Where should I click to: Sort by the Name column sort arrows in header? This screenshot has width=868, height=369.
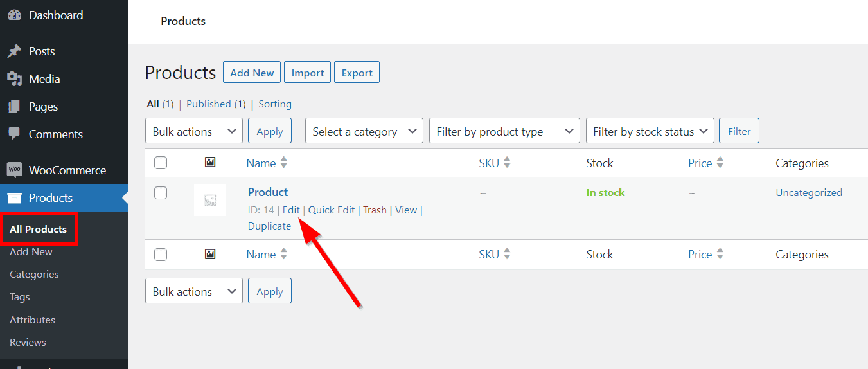284,163
